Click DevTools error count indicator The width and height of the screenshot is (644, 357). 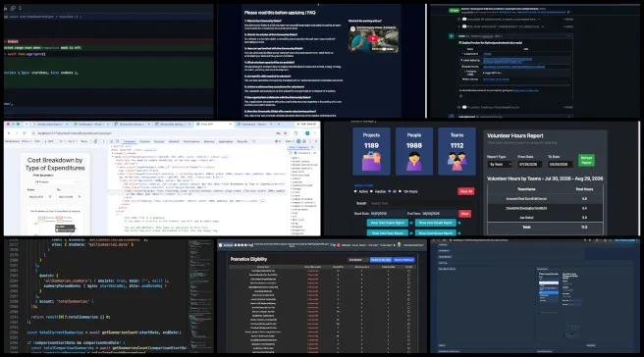point(278,141)
